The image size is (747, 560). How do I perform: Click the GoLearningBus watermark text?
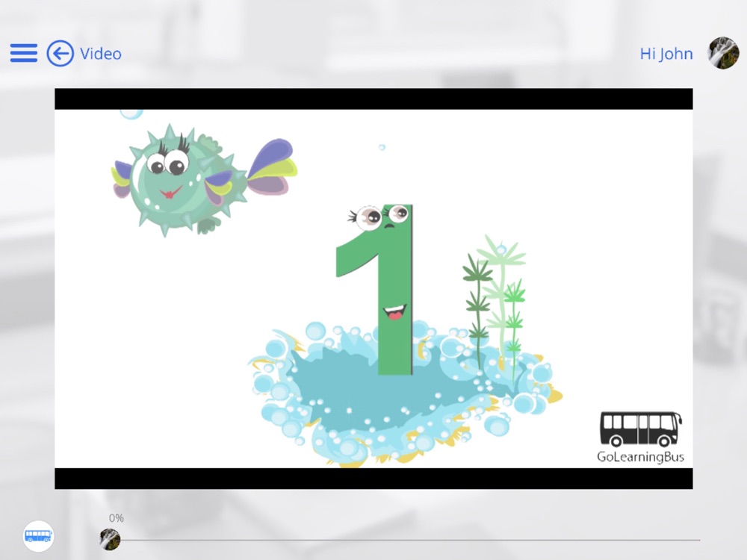click(640, 457)
